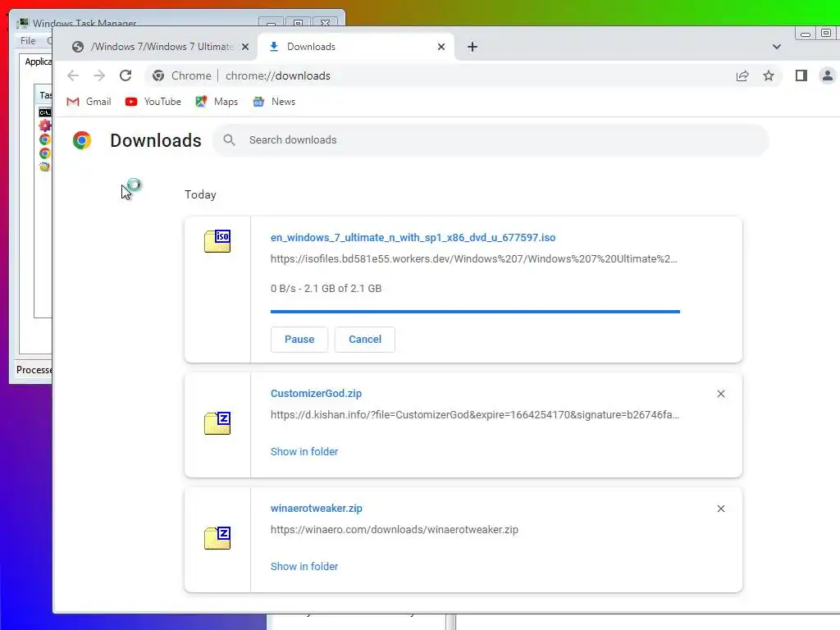Share this page via share icon
Image resolution: width=840 pixels, height=630 pixels.
pyautogui.click(x=742, y=75)
